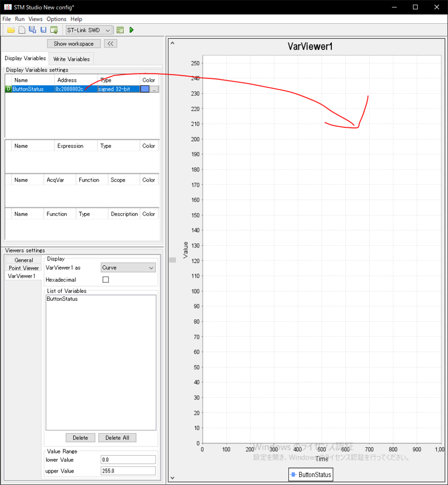Start recording with the green play icon
The height and width of the screenshot is (485, 448).
pos(132,30)
